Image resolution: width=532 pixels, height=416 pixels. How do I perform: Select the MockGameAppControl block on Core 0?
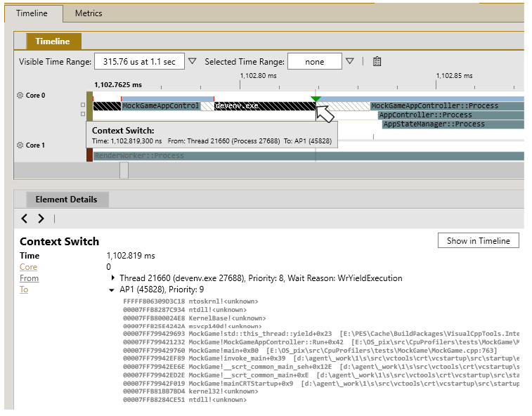click(x=160, y=106)
